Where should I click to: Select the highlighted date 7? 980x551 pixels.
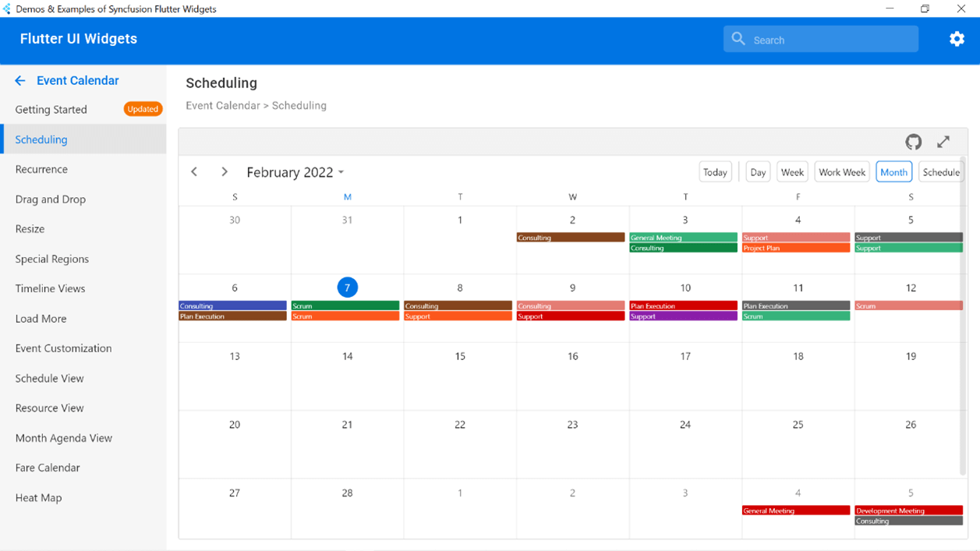[347, 288]
